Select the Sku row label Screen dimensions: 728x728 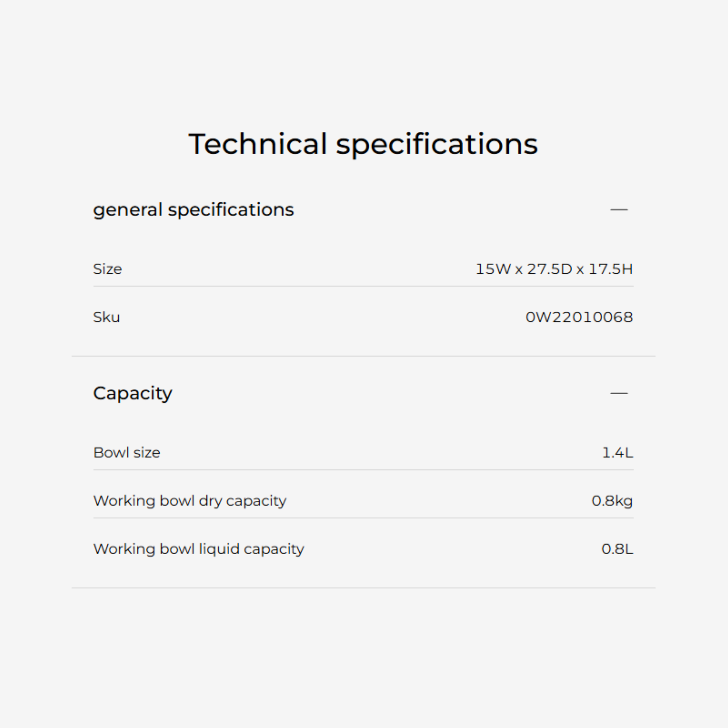tap(106, 317)
